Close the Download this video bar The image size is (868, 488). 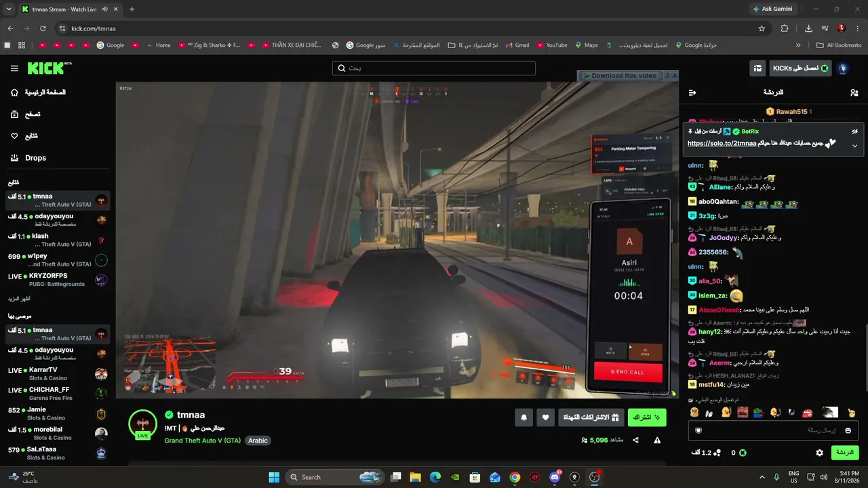coord(674,76)
